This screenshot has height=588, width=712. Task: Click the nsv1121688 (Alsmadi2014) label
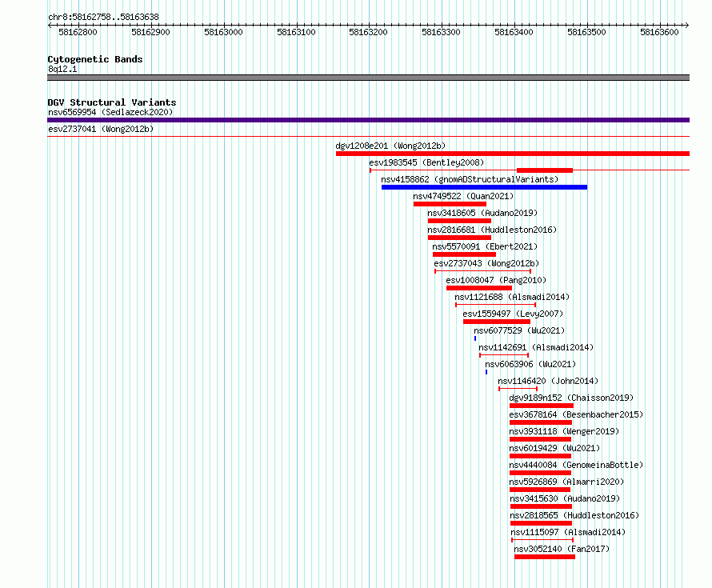coord(512,297)
